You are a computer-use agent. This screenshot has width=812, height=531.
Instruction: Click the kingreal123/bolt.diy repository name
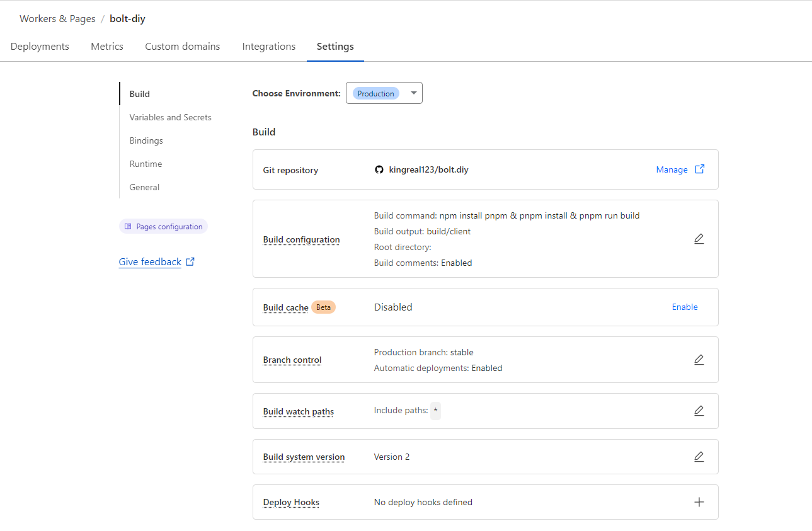429,169
